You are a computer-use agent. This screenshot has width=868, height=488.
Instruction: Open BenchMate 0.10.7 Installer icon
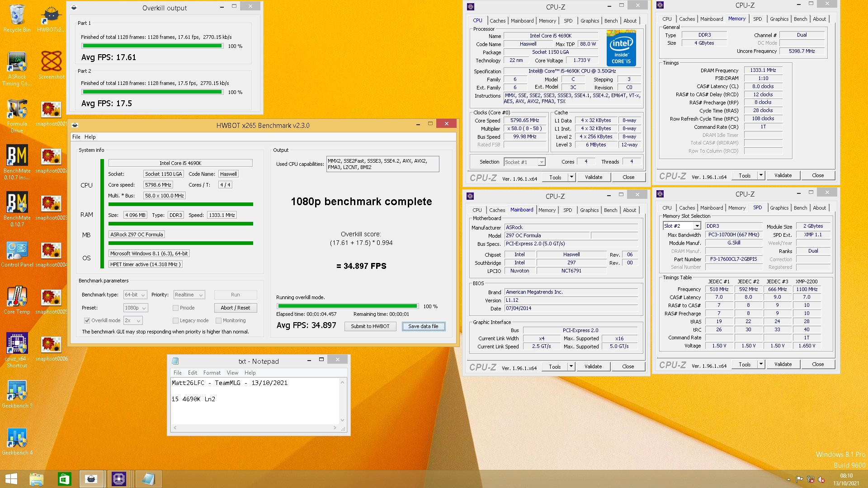17,162
